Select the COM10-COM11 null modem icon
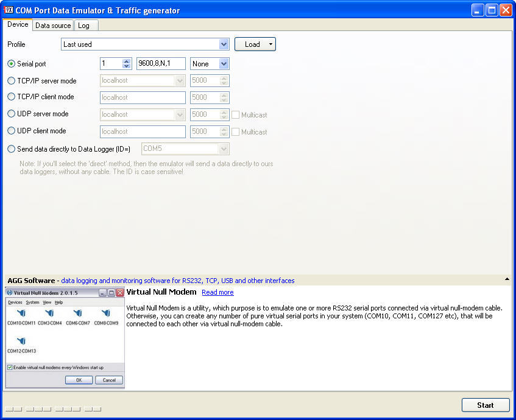 [23, 313]
